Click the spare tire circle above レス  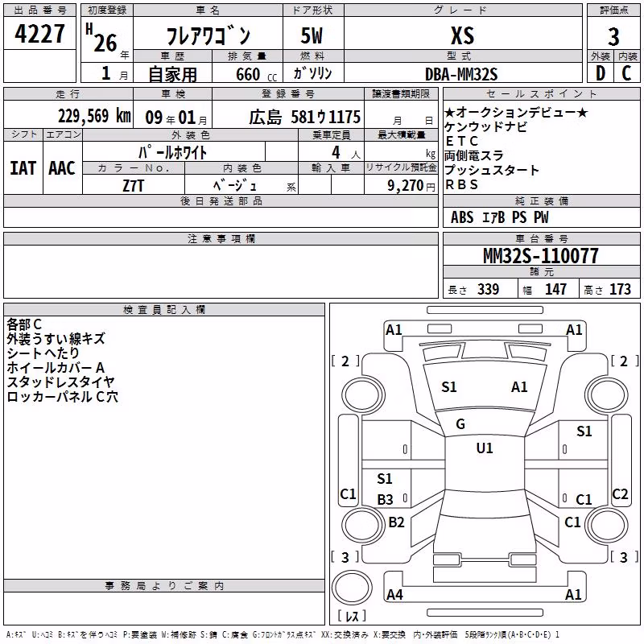(352, 588)
